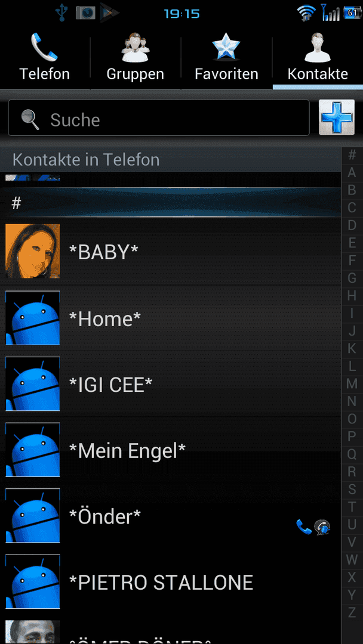Open the Wi-Fi status icon

coord(306,13)
